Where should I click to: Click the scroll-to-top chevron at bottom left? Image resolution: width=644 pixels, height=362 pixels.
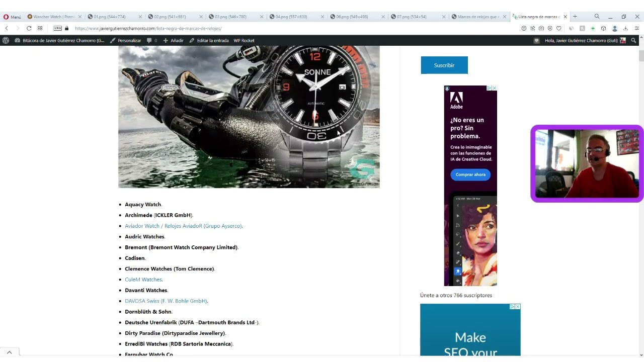(9, 352)
